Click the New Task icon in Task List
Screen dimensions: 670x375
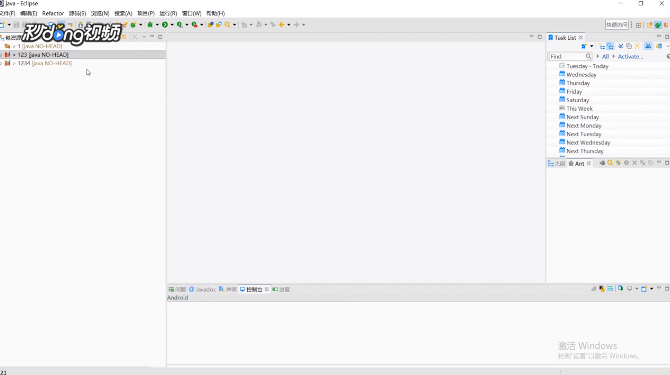[584, 46]
